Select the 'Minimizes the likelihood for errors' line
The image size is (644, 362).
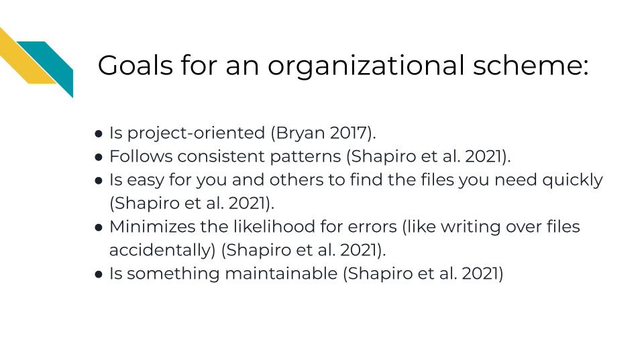345,227
